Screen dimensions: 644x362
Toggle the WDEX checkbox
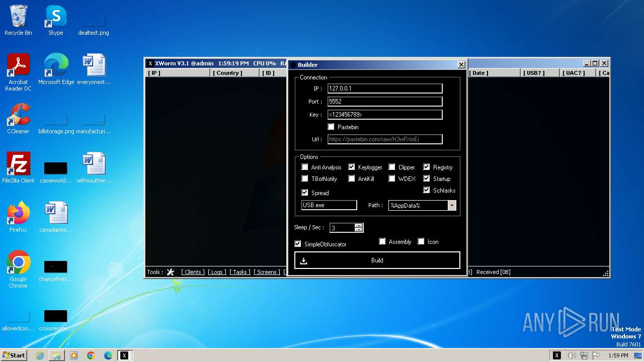[392, 178]
